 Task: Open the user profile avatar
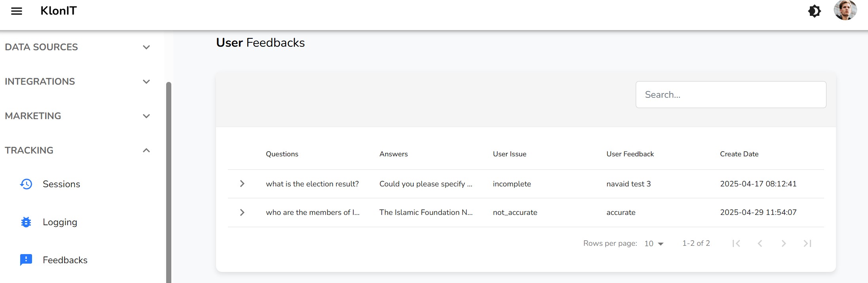coord(845,10)
